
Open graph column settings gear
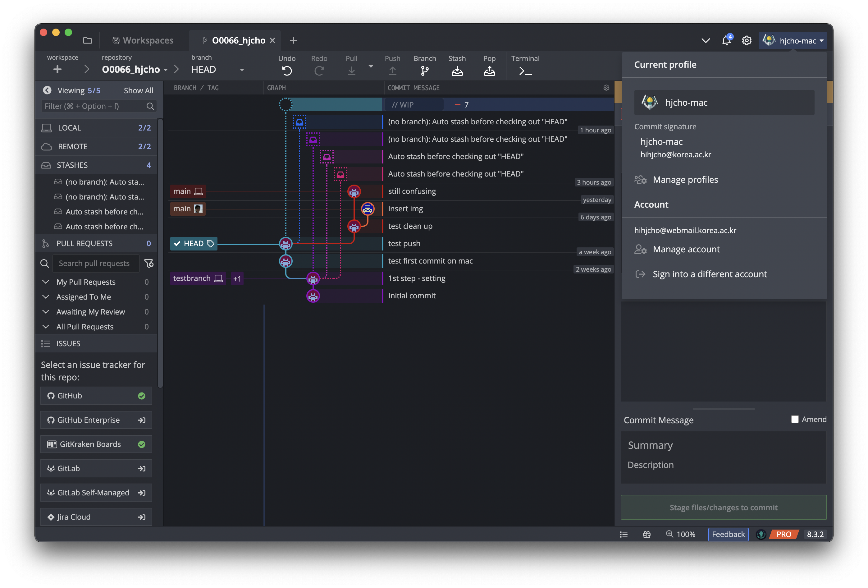coord(606,87)
